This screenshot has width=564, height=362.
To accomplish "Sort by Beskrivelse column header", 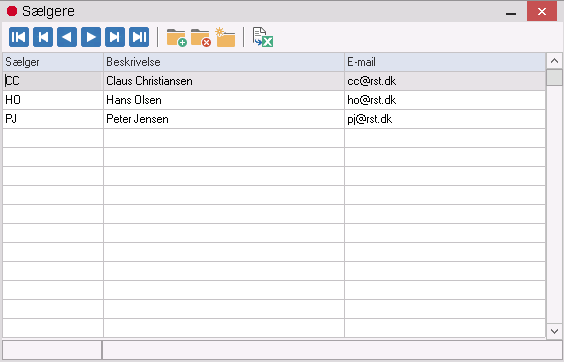I will (x=224, y=62).
